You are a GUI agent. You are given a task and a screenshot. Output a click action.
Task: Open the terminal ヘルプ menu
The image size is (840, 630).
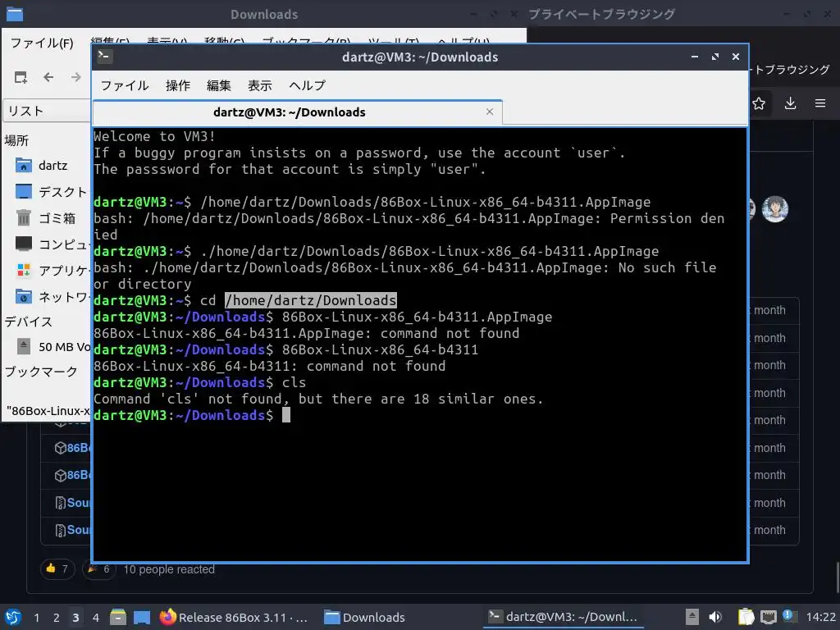[307, 85]
